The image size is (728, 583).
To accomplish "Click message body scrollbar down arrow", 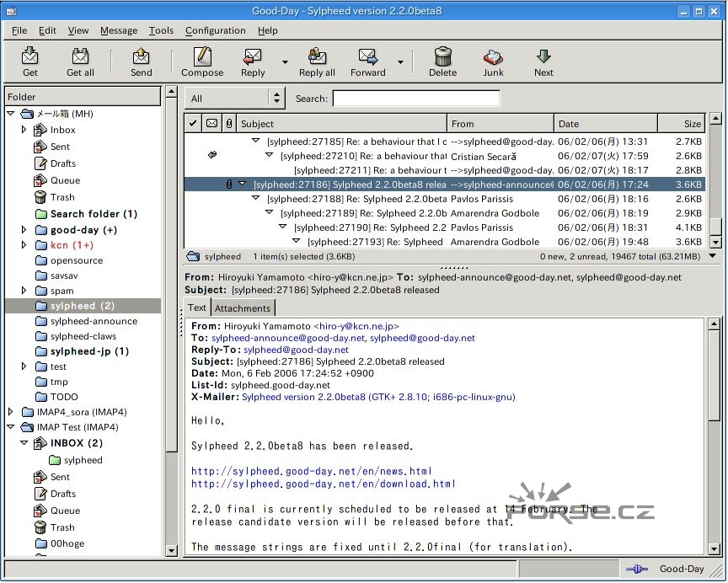I will (x=715, y=548).
